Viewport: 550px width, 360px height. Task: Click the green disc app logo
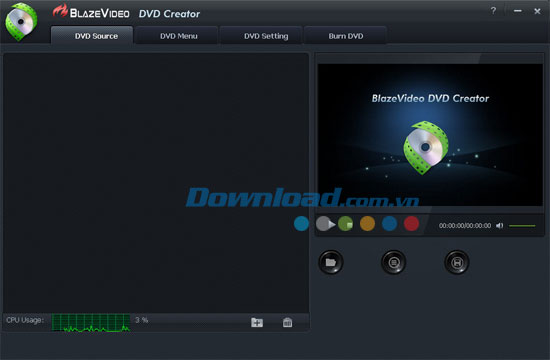pos(21,22)
